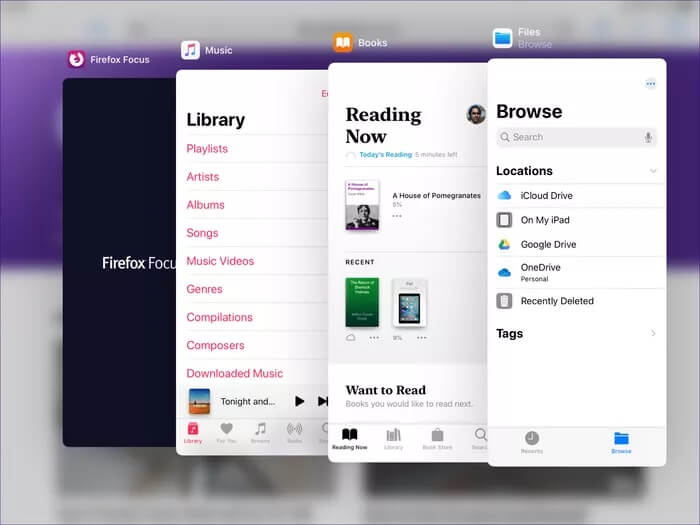The width and height of the screenshot is (700, 525).
Task: Select the Browse tab in Files
Action: (x=621, y=442)
